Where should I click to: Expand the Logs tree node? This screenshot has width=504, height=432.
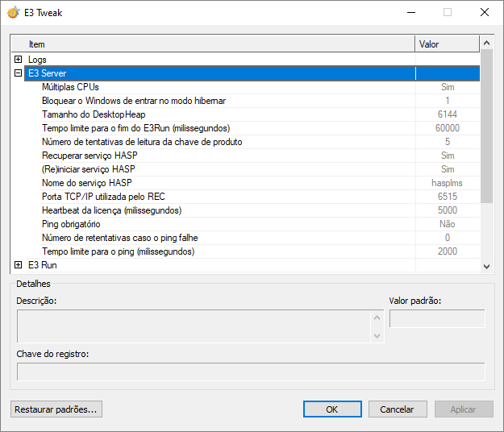pyautogui.click(x=18, y=60)
